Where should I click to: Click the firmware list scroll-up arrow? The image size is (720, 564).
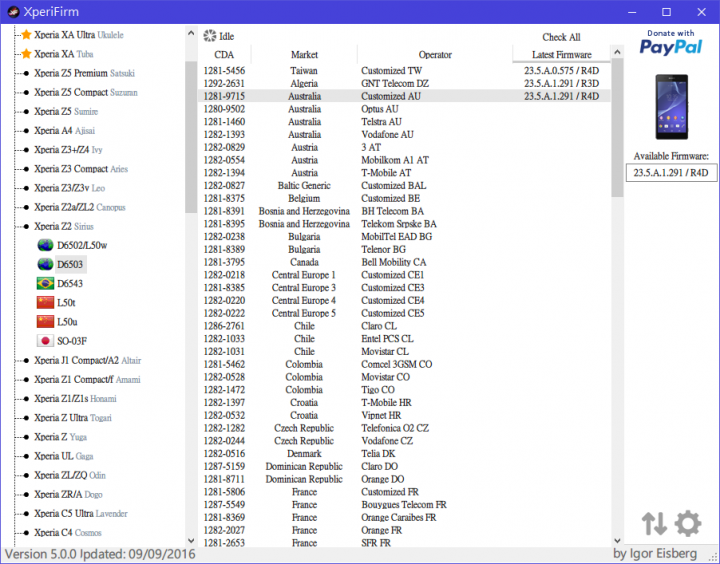(x=617, y=51)
